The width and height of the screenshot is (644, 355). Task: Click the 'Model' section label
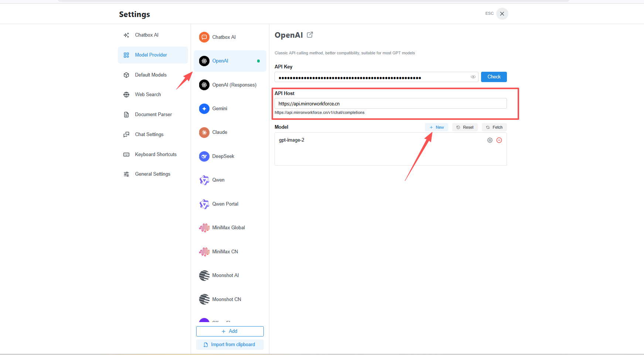282,127
